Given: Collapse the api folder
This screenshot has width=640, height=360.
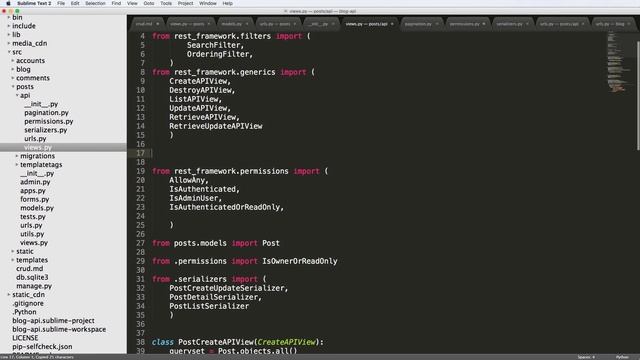Looking at the screenshot, I should click(x=17, y=95).
